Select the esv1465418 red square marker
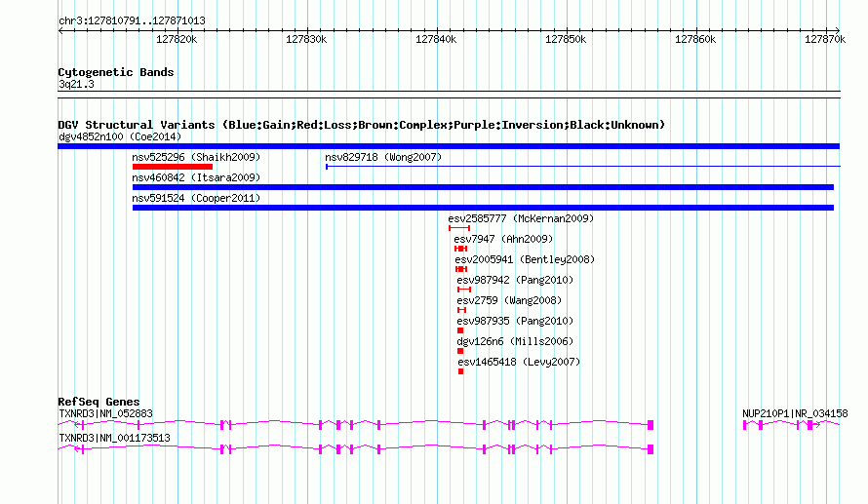The height and width of the screenshot is (504, 868). [460, 371]
